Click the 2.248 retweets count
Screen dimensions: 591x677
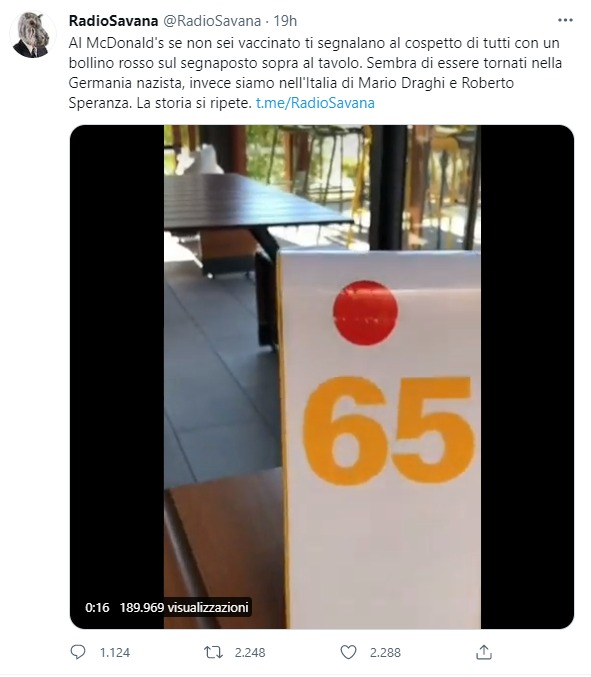tap(250, 652)
